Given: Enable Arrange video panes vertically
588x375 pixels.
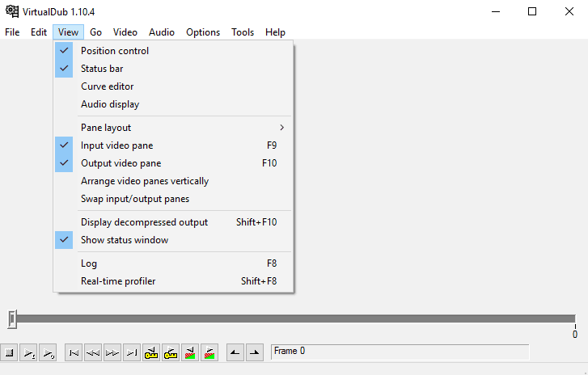Looking at the screenshot, I should (173, 181).
